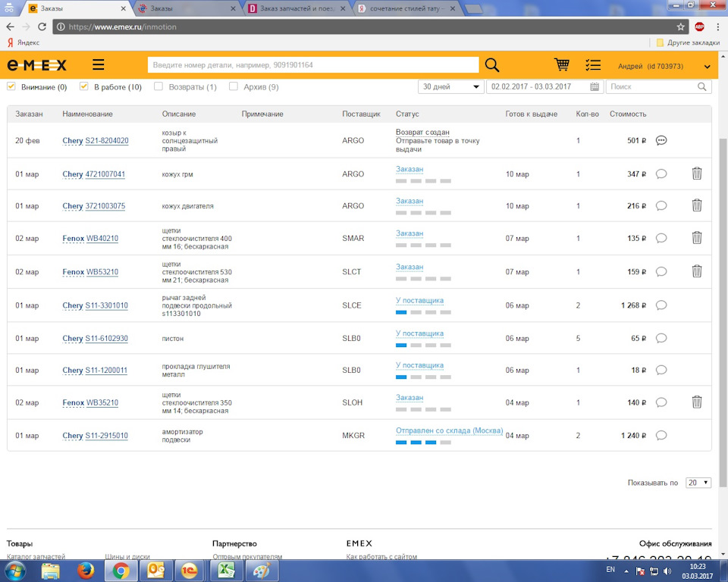Image resolution: width=728 pixels, height=582 pixels.
Task: Open Windows Start button
Action: point(15,571)
